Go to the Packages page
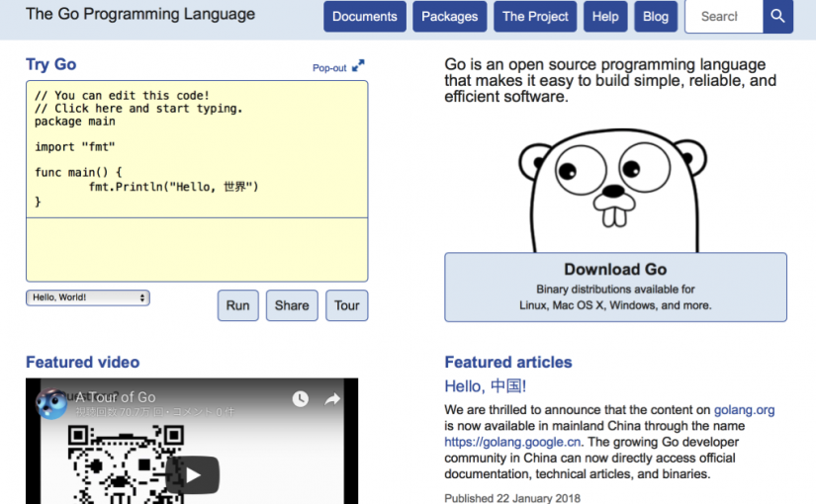The height and width of the screenshot is (504, 816). [x=449, y=17]
